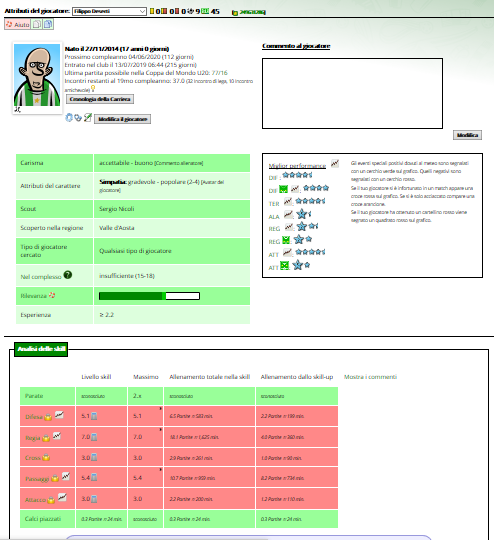Screen dimensions: 494x540
Task: Click the green help question mark beside Nel complesso
Action: [68, 275]
